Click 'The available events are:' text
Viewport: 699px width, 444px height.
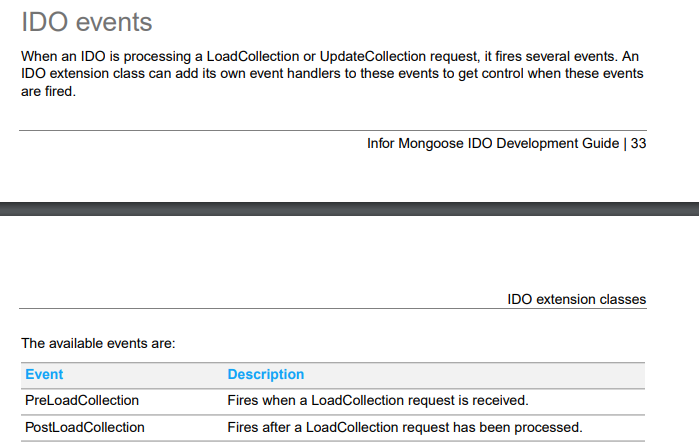(98, 343)
